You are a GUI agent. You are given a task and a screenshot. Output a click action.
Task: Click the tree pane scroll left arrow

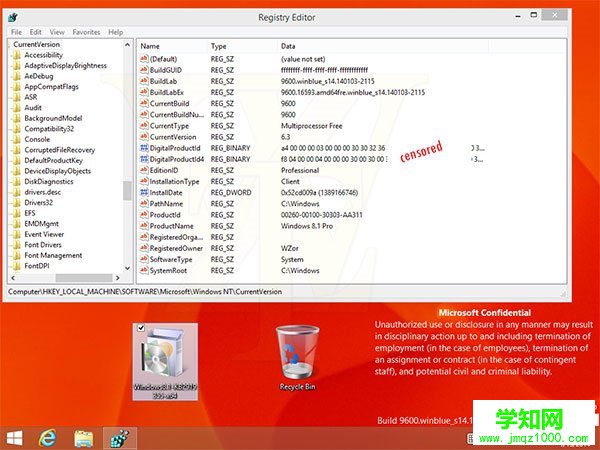(x=13, y=278)
